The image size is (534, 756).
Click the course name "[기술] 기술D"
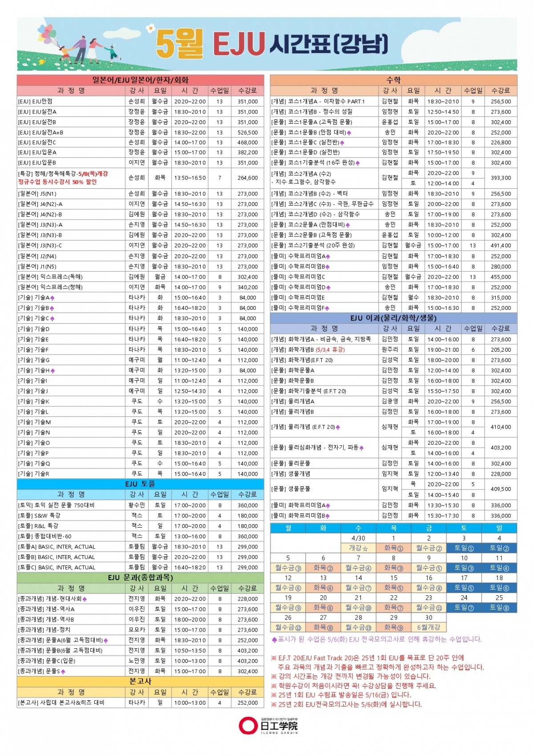tap(34, 329)
